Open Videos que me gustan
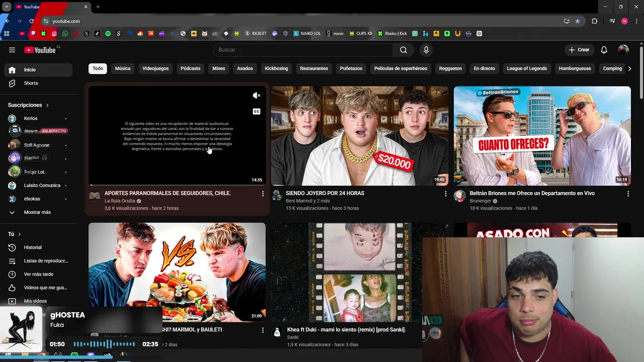 tap(38, 288)
